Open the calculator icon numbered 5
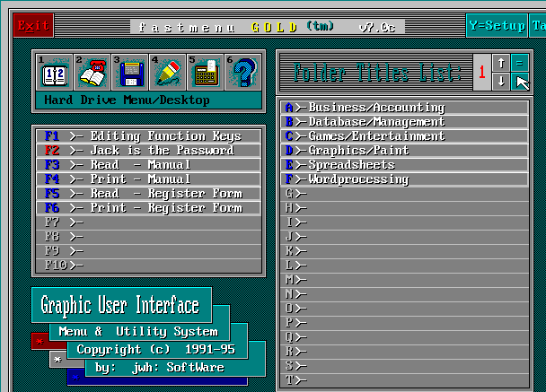The height and width of the screenshot is (392, 546). pos(205,73)
